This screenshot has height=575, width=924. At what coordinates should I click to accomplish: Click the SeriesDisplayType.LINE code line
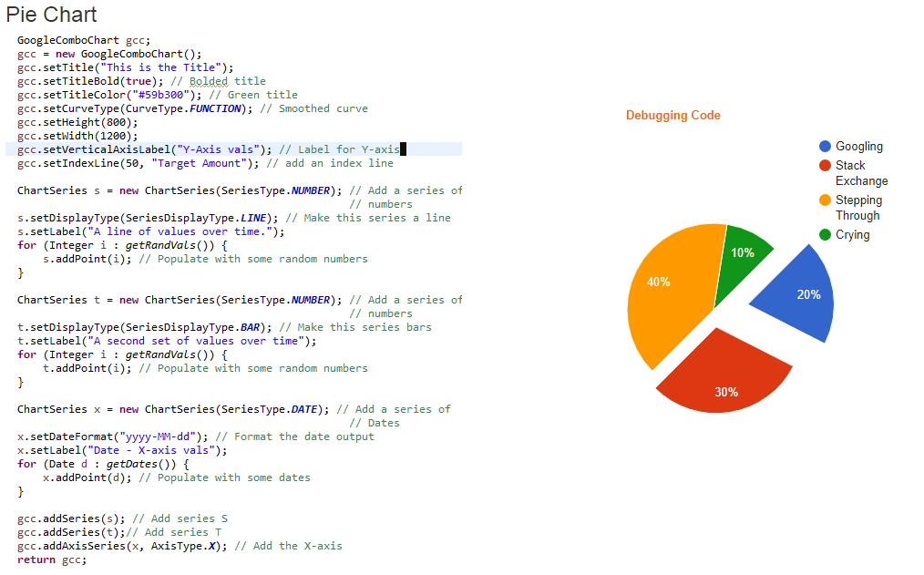234,218
